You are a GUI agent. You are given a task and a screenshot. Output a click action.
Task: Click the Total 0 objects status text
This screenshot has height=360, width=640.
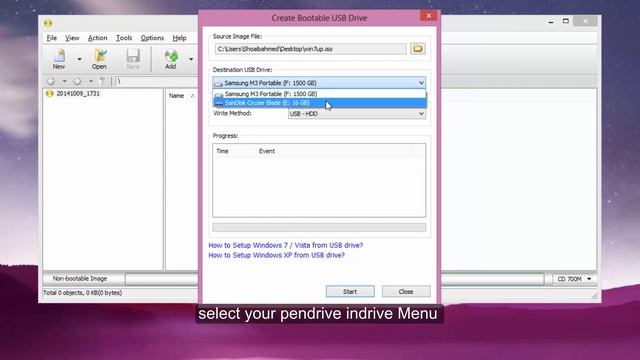[82, 293]
